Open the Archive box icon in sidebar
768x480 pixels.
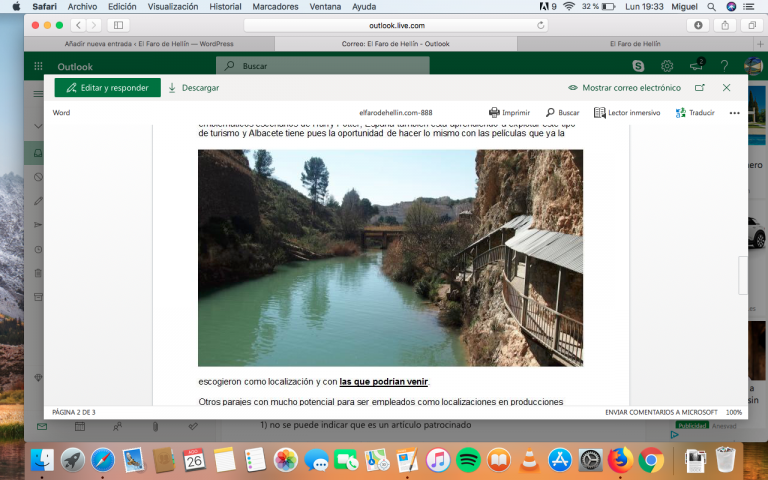coord(38,297)
